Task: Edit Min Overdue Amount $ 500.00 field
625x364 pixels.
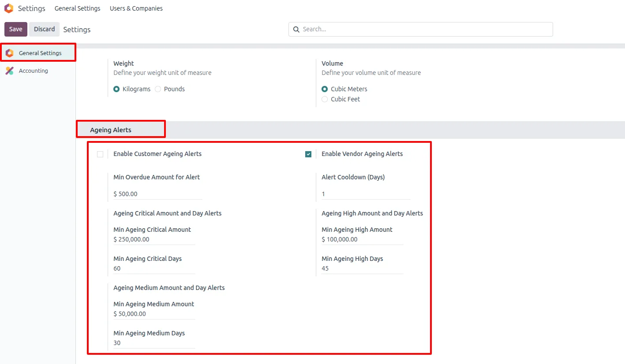Action: click(x=158, y=194)
